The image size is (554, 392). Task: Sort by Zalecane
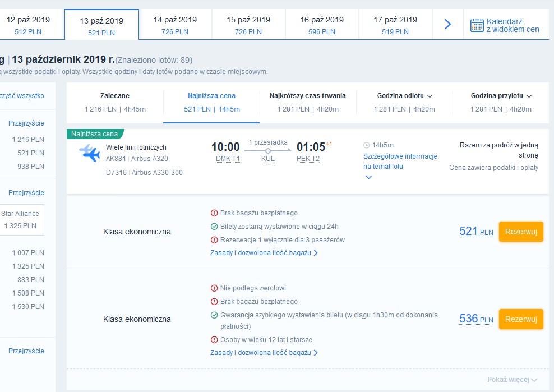(x=115, y=103)
